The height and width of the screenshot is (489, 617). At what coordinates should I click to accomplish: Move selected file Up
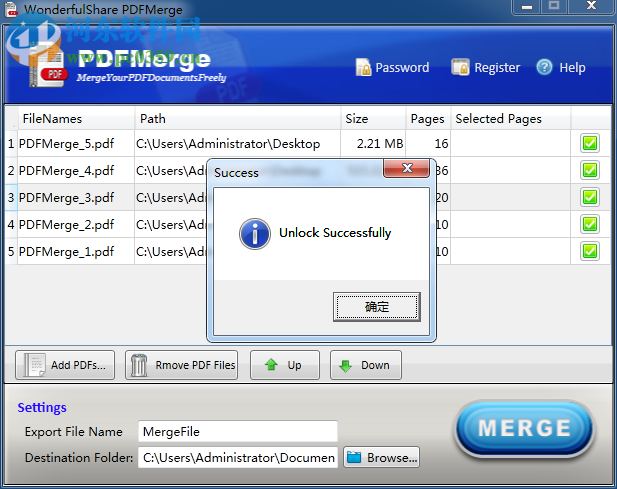[285, 365]
